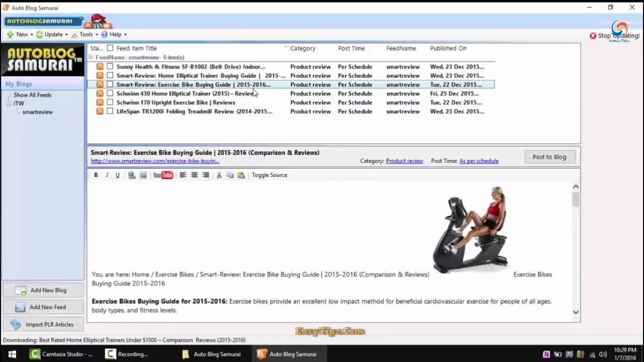This screenshot has height=362, width=644.
Task: Click editor scrollbar up arrow
Action: 576,187
